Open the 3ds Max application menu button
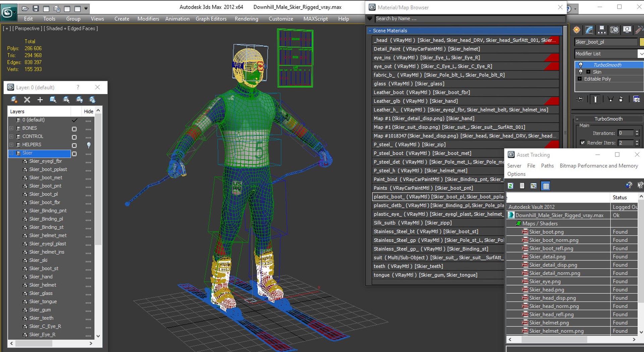The height and width of the screenshot is (352, 644). point(8,13)
